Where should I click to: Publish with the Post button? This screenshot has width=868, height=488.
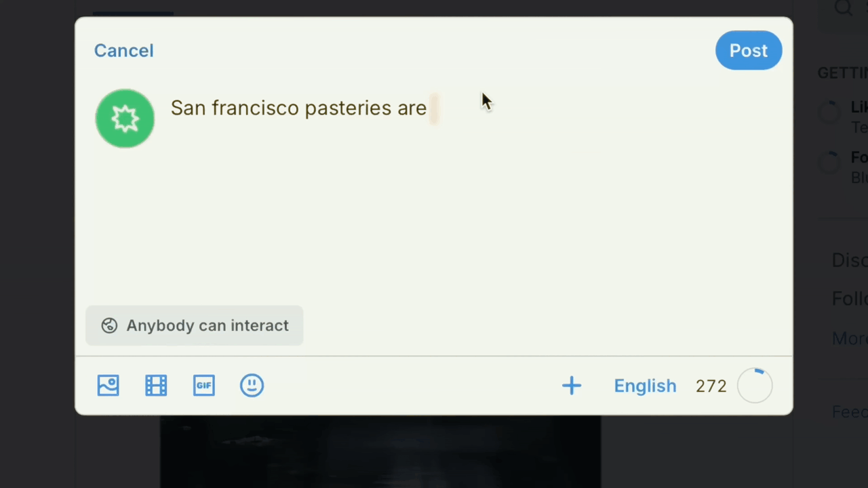pos(749,50)
